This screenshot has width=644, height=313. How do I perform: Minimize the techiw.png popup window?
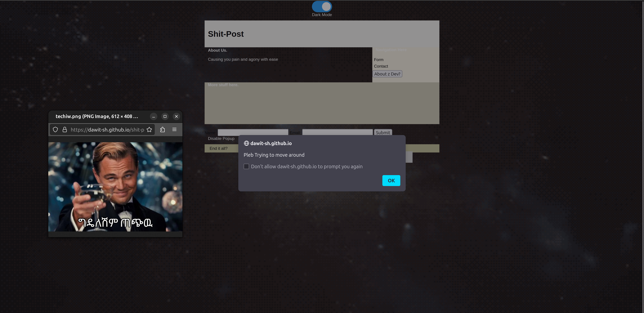(x=153, y=117)
